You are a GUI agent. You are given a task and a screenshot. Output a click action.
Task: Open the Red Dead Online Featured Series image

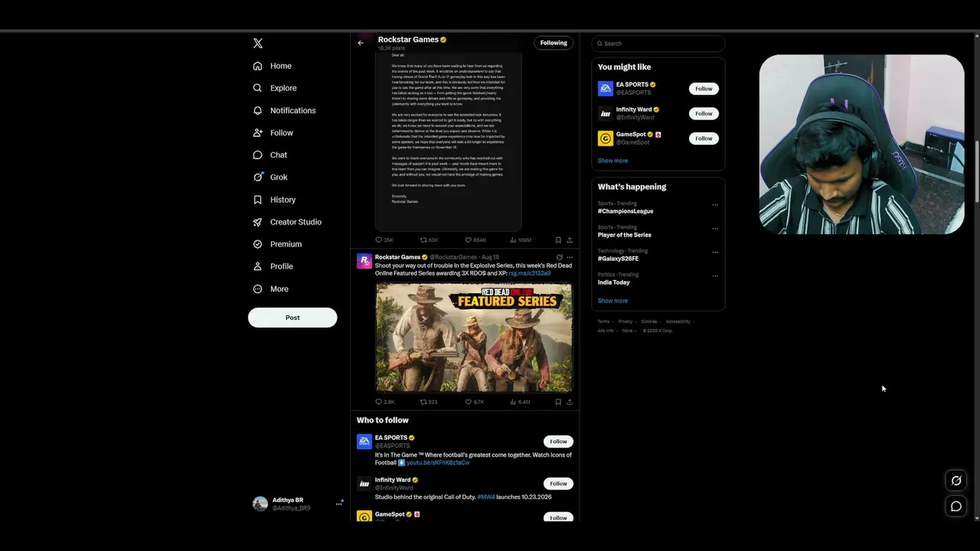pos(474,337)
